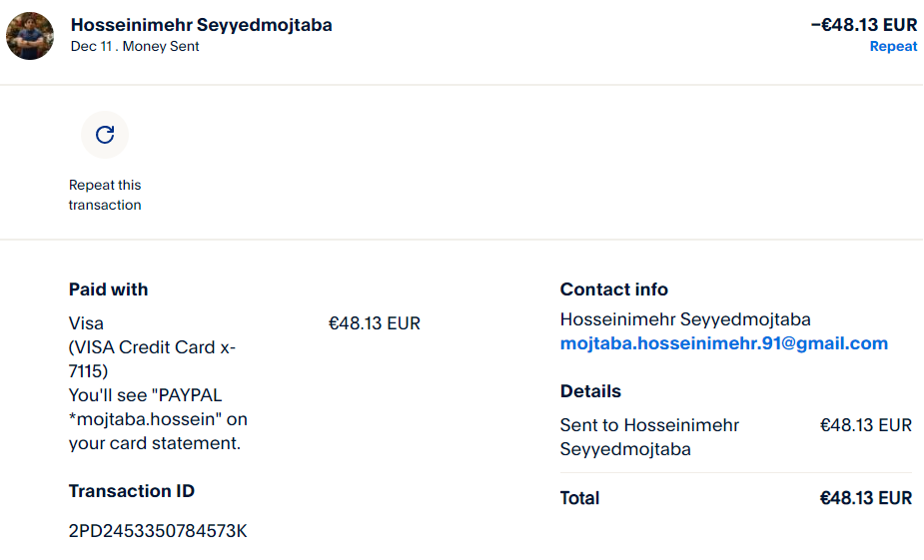Open the mojtaba.hosseinimehr.91@gmail.com email link
This screenshot has height=560, width=924.
point(723,343)
